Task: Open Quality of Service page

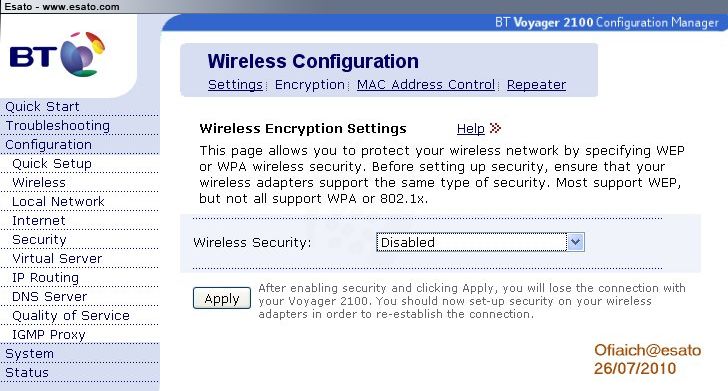Action: pos(71,316)
